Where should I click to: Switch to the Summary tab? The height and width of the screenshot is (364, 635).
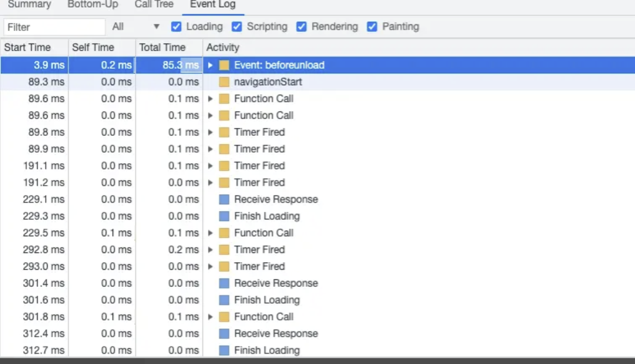(29, 5)
